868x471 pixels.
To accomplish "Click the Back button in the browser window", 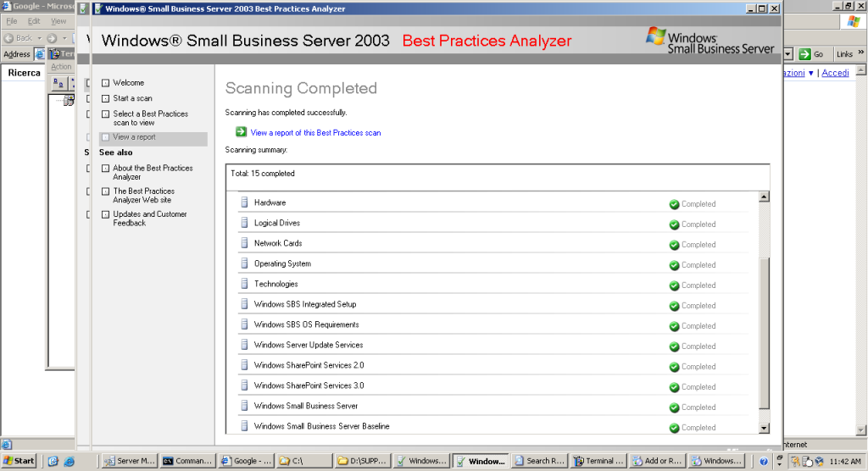I will click(x=19, y=38).
